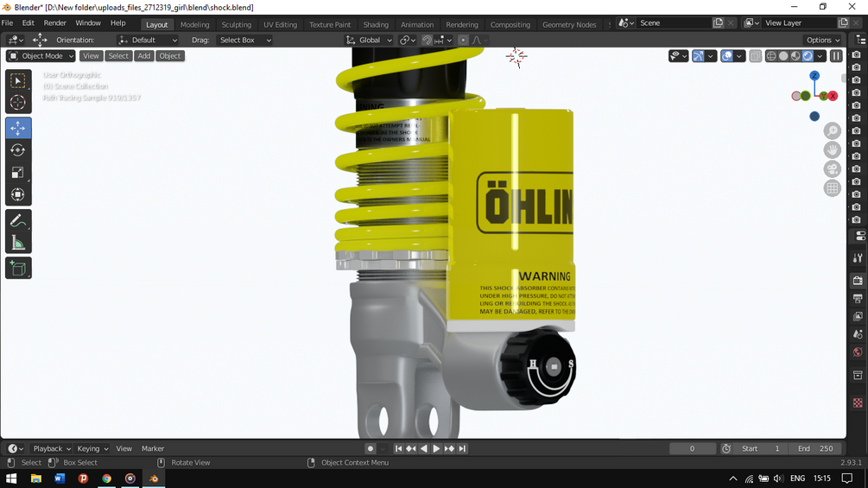Image resolution: width=868 pixels, height=488 pixels.
Task: Open the View Layer properties tab
Action: (x=858, y=316)
